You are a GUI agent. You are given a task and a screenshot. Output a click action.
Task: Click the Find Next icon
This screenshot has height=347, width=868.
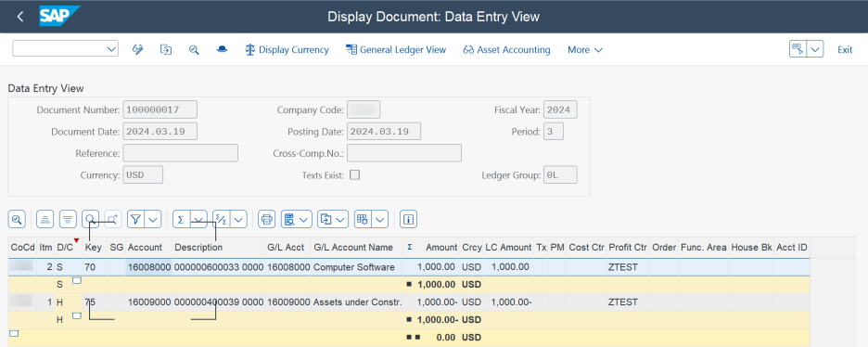[112, 219]
